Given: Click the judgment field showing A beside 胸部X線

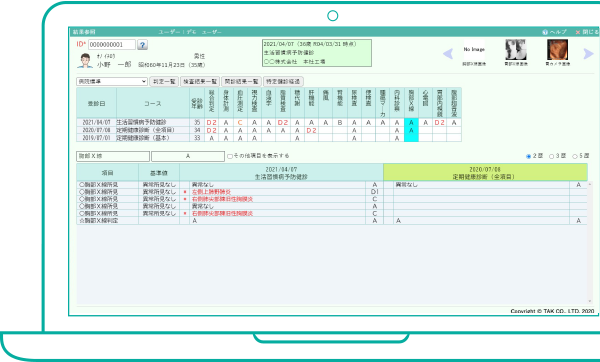Looking at the screenshot, I should 188,156.
